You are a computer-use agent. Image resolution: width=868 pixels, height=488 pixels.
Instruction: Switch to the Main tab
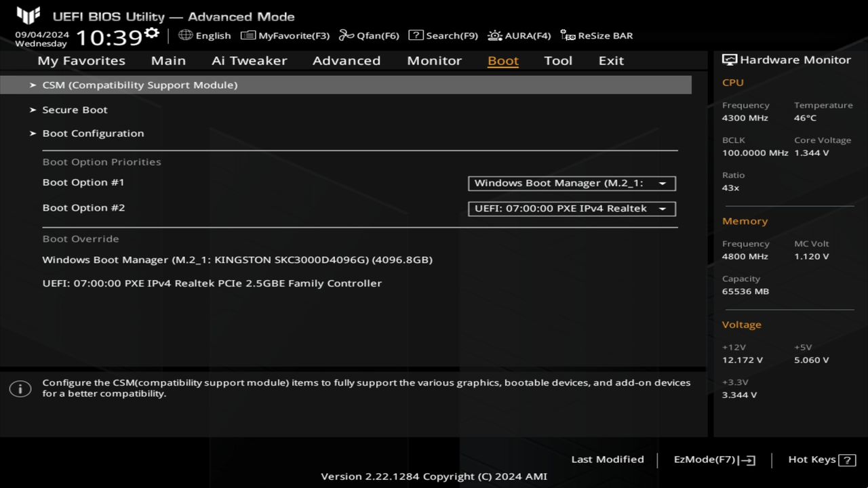[168, 60]
